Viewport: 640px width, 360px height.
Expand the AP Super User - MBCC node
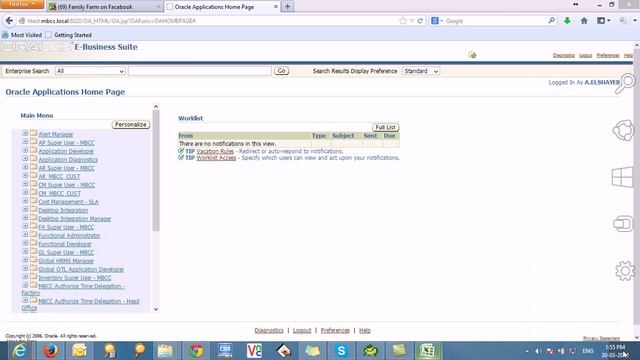click(25, 142)
